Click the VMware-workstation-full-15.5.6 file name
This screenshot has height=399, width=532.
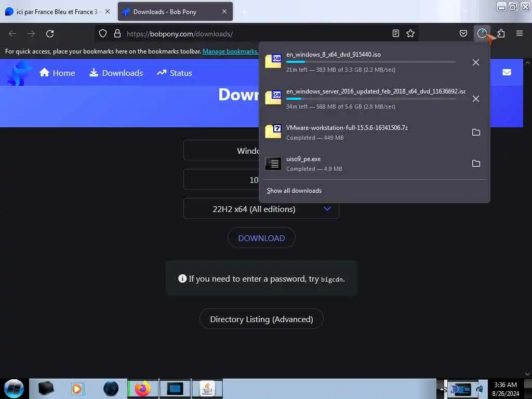(347, 128)
